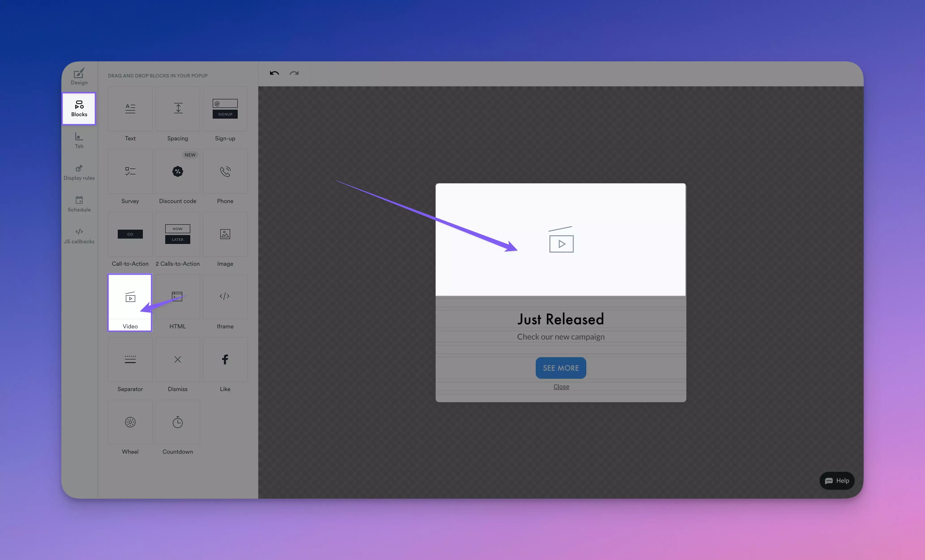Image resolution: width=925 pixels, height=560 pixels.
Task: Open Display rules in the sidebar
Action: click(x=79, y=172)
